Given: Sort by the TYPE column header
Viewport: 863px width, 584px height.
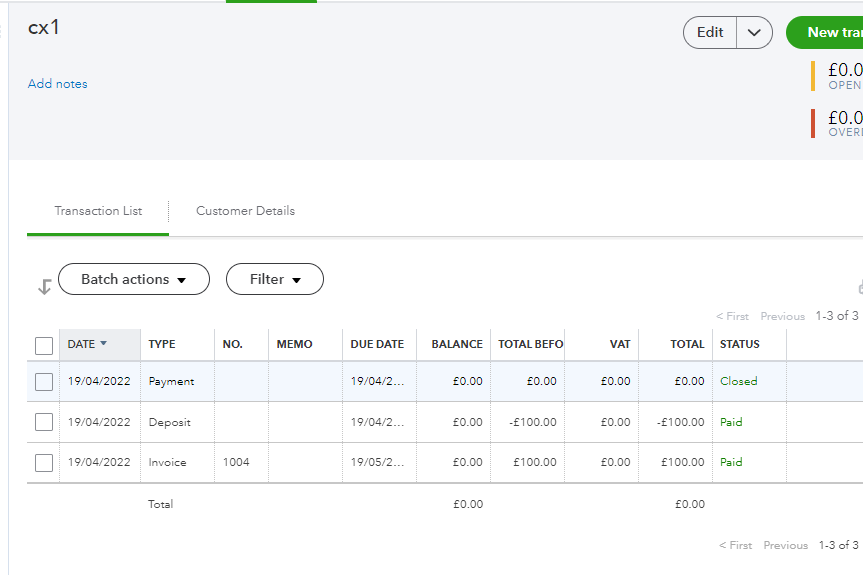Looking at the screenshot, I should click(162, 344).
